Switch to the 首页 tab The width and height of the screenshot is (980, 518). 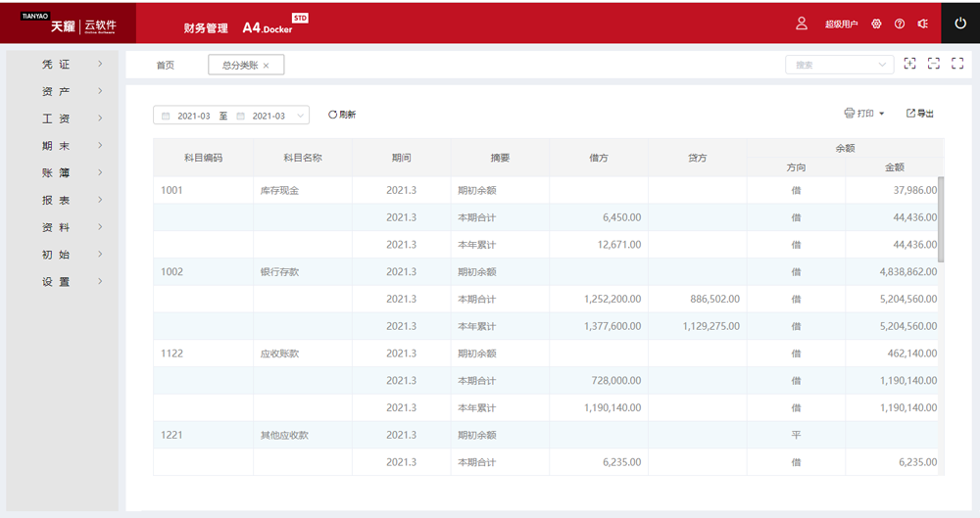coord(165,65)
